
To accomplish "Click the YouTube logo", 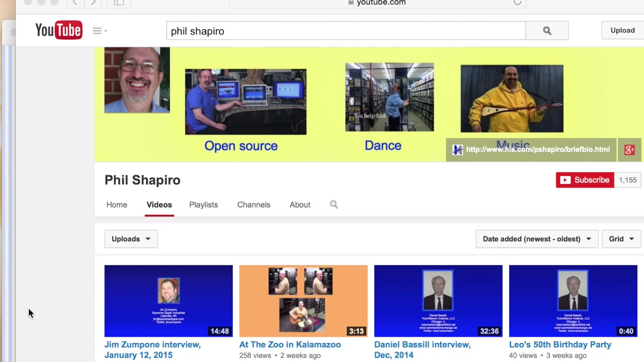I will pyautogui.click(x=58, y=30).
